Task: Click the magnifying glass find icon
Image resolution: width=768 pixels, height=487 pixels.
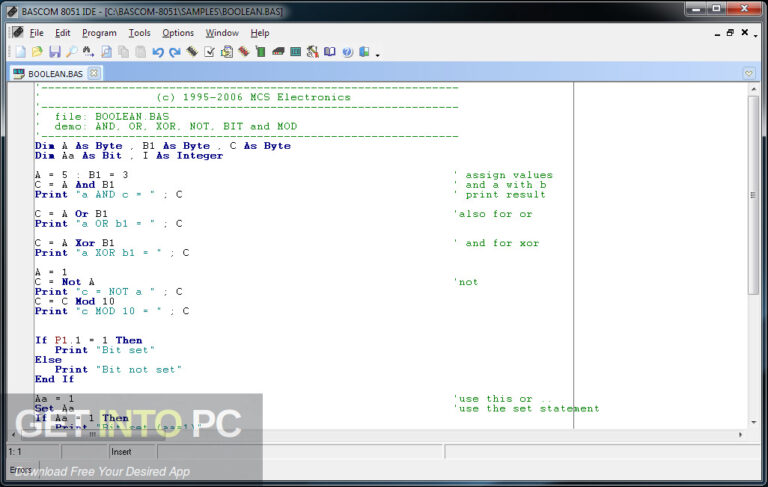Action: [x=72, y=51]
